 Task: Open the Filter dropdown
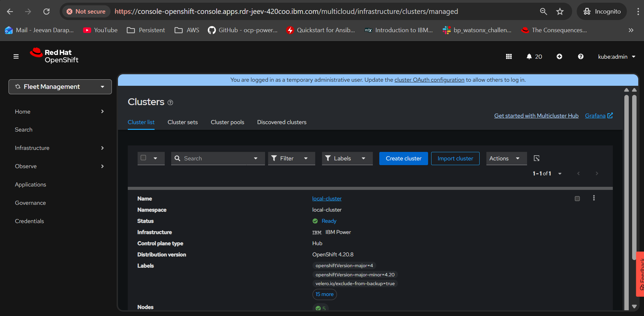click(x=291, y=158)
